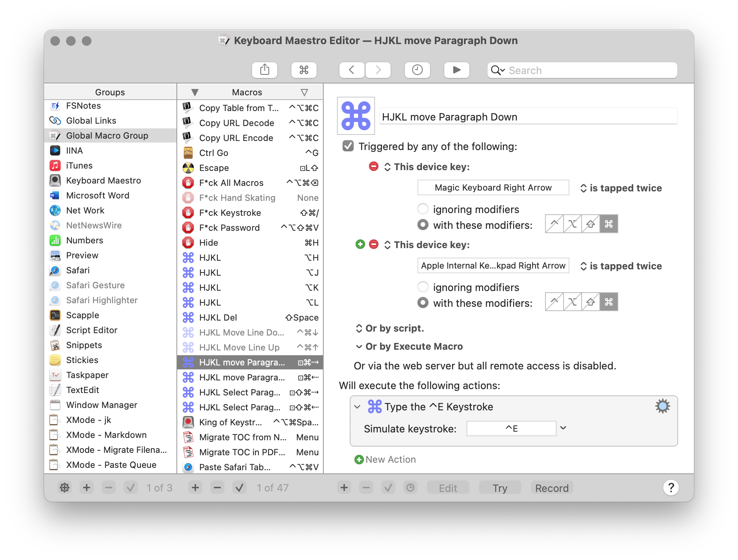Select the XMode - Markdown group

point(110,435)
